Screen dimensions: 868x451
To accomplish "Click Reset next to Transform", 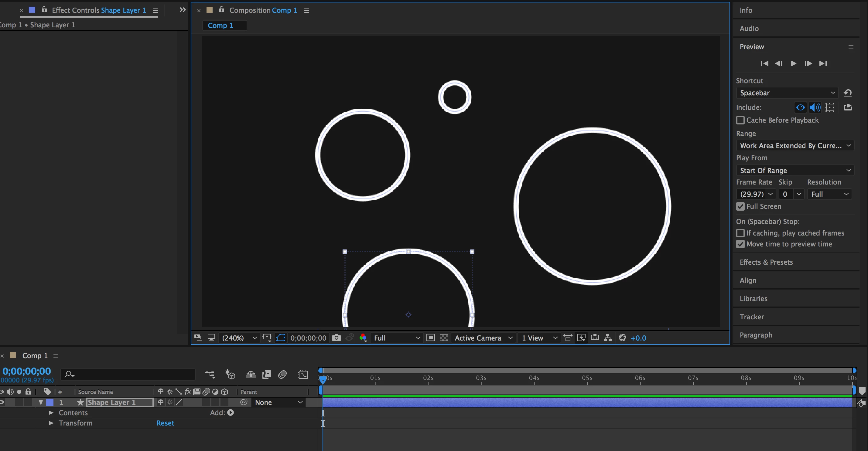I will (x=165, y=423).
